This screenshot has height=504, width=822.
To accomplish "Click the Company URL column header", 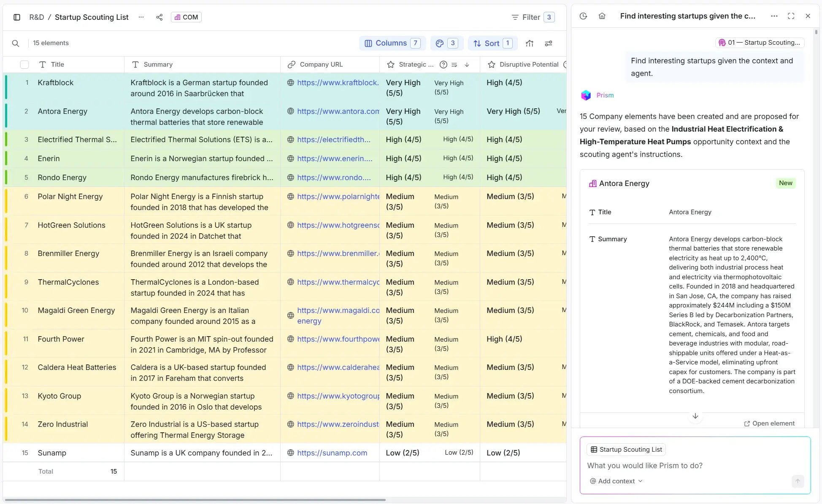I will [x=321, y=65].
